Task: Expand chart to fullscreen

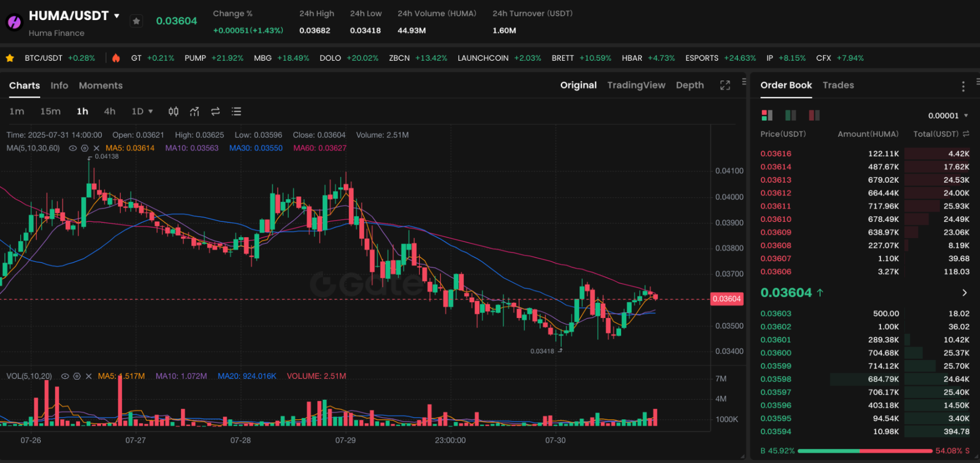Action: coord(725,85)
